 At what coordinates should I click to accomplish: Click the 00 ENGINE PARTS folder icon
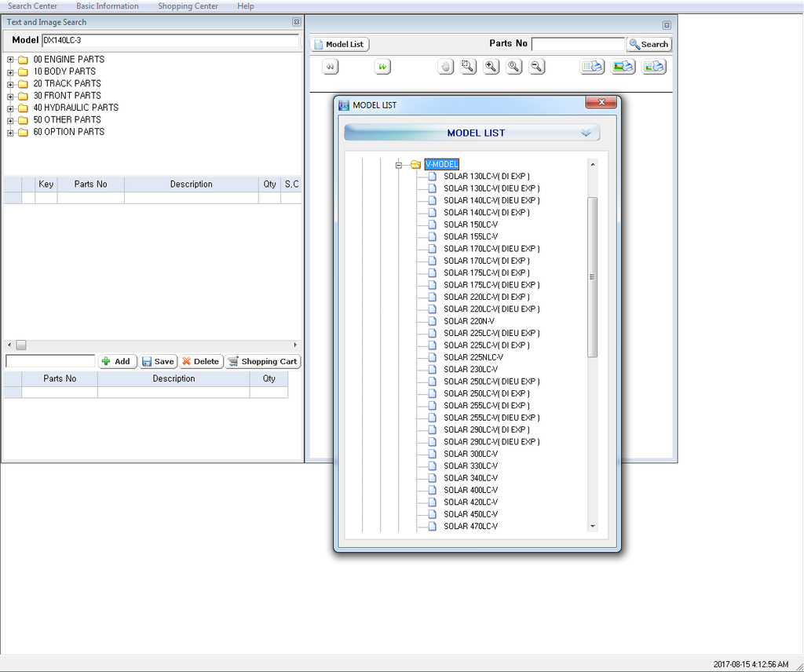23,60
